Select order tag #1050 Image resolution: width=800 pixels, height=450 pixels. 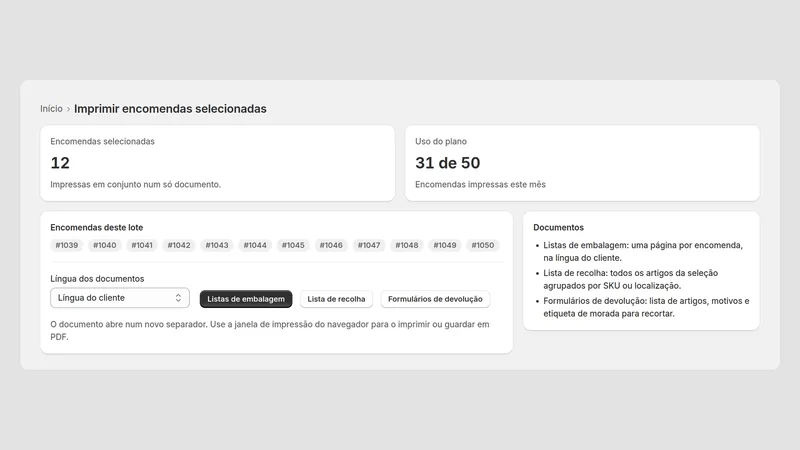click(483, 245)
